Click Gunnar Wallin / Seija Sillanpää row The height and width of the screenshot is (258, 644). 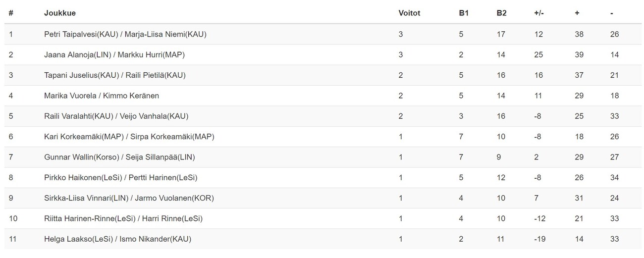coord(119,157)
